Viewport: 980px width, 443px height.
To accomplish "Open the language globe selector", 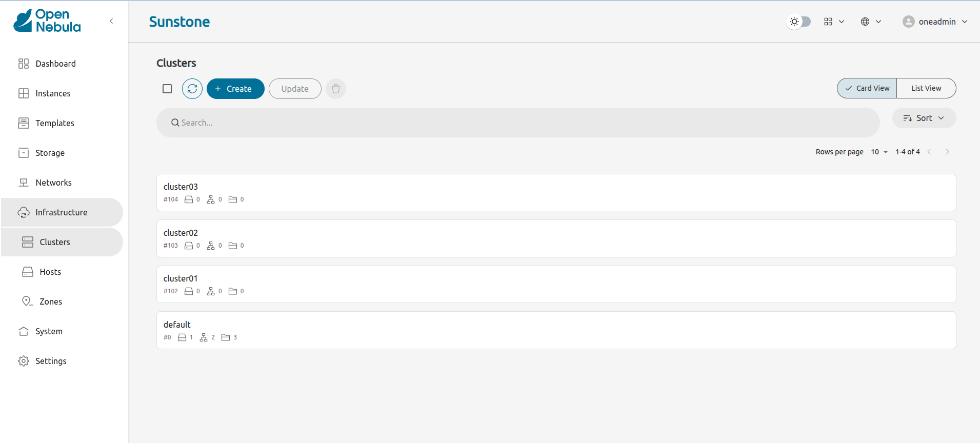I will coord(869,21).
